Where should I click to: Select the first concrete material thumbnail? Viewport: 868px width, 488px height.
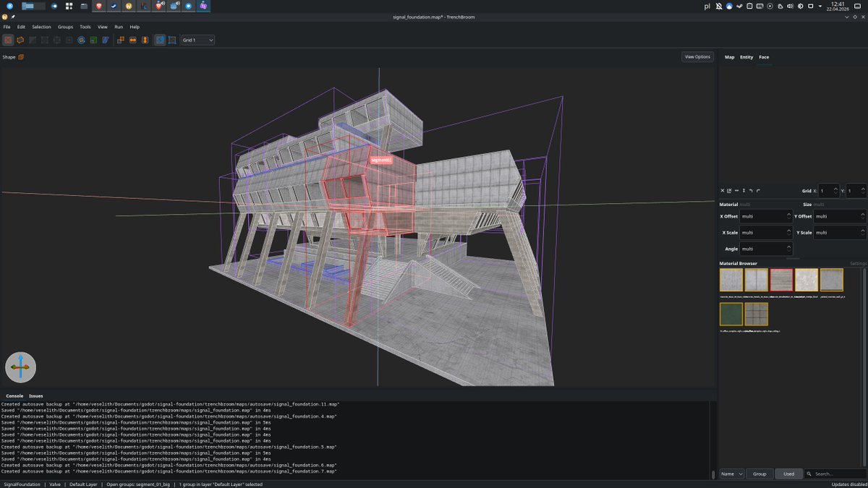click(731, 280)
